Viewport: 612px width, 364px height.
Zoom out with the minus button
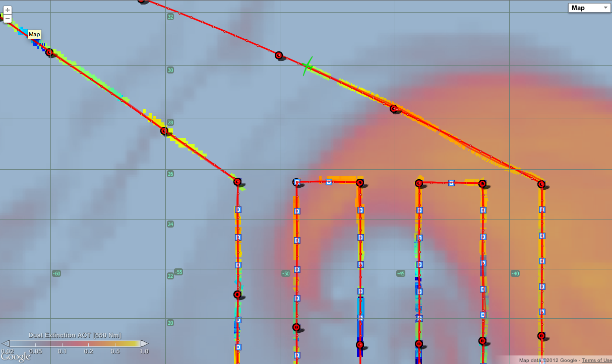click(x=8, y=19)
